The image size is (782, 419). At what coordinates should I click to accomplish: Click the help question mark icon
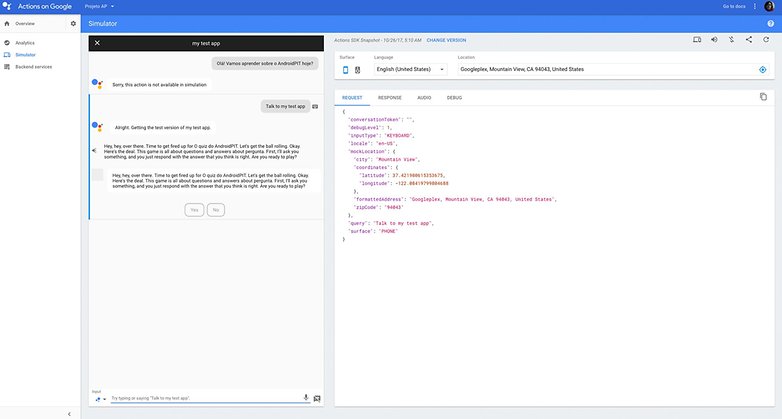(x=771, y=23)
